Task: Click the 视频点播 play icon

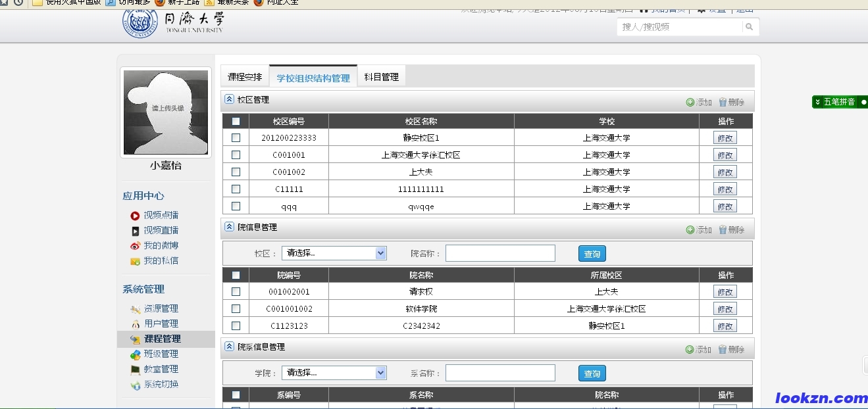Action: point(135,216)
